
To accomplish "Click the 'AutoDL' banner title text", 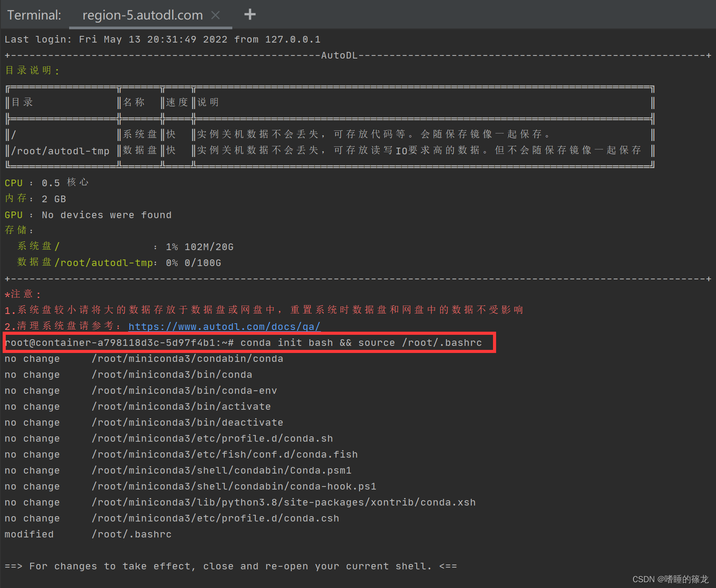I will (339, 55).
